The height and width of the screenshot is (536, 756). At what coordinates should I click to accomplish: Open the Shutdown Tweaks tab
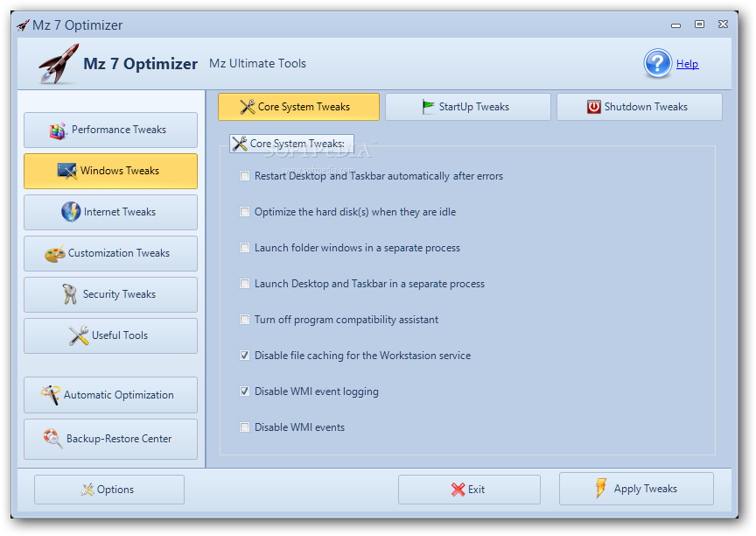click(x=640, y=107)
